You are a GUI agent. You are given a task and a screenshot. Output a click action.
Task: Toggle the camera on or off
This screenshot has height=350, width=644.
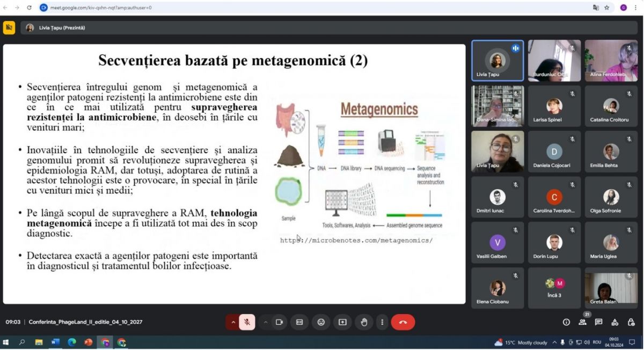pos(279,322)
